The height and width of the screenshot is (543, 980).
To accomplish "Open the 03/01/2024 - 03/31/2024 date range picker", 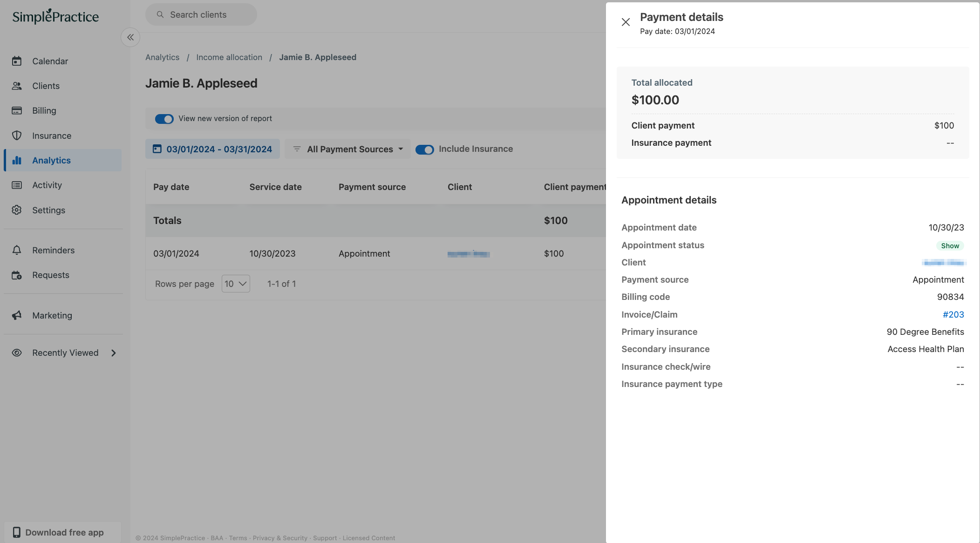I will click(212, 149).
